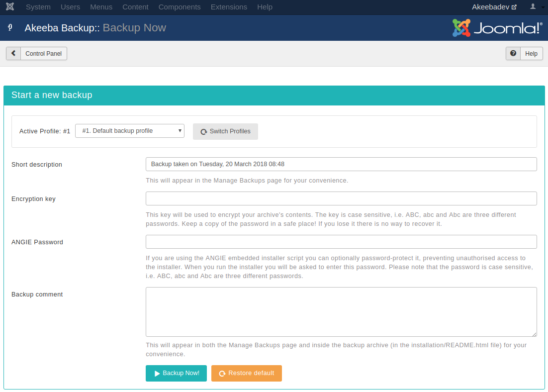Viewport: 548px width, 392px height.
Task: Click the refresh icon on Switch Profiles
Action: click(x=203, y=132)
